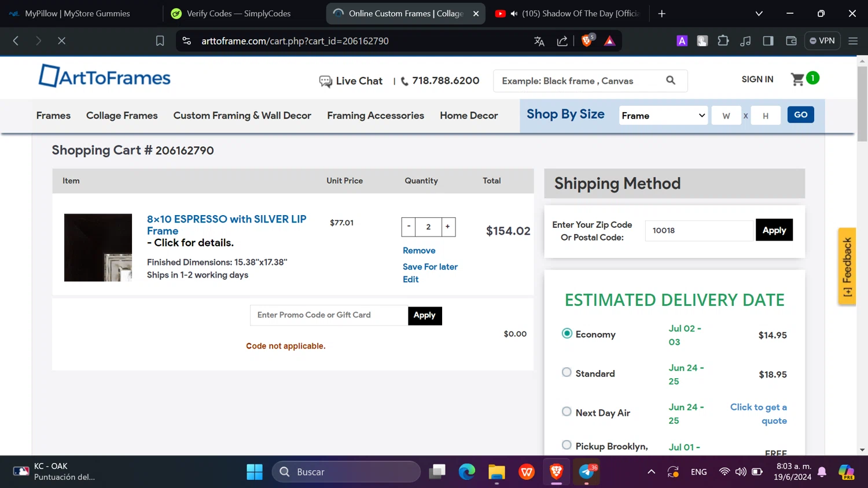Open the Windows Start menu

255,472
